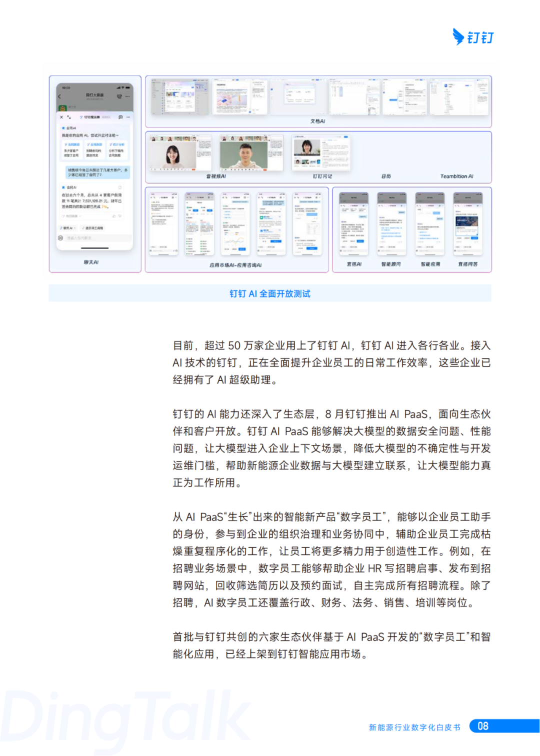The height and width of the screenshot is (756, 540).
Task: Click the blue user question bubble in the chat
Action: point(98,172)
